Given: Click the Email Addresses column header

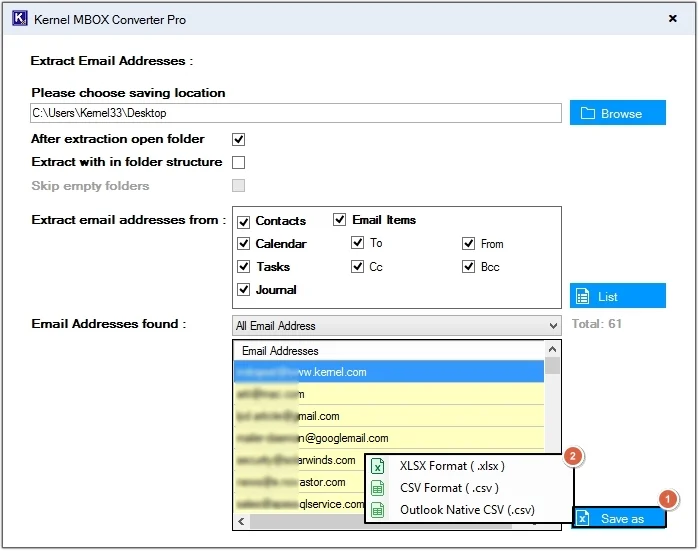Looking at the screenshot, I should pos(389,351).
